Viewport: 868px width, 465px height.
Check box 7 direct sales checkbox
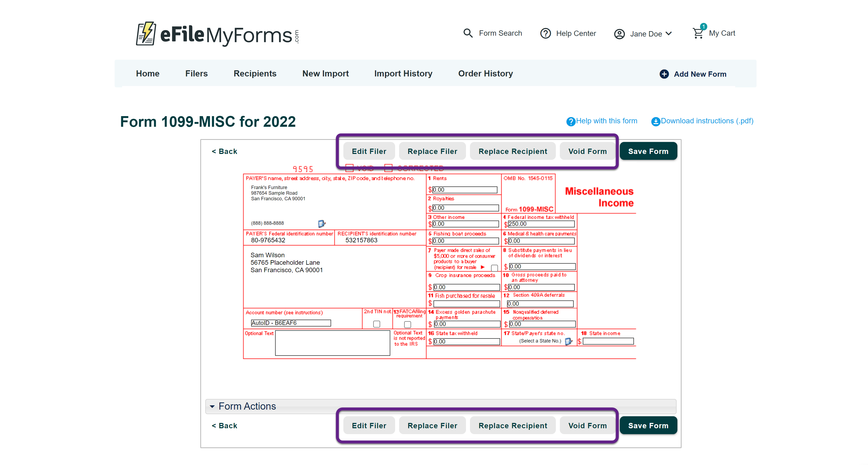[x=494, y=268]
